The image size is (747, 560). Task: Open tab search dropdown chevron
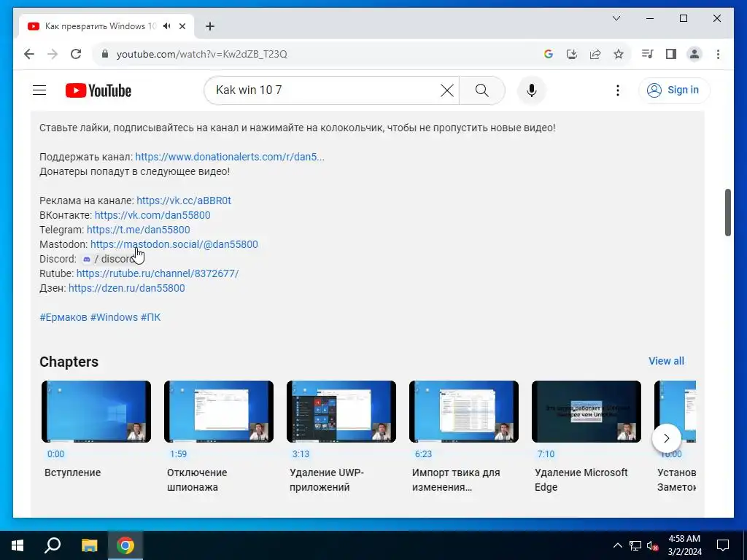coord(616,18)
